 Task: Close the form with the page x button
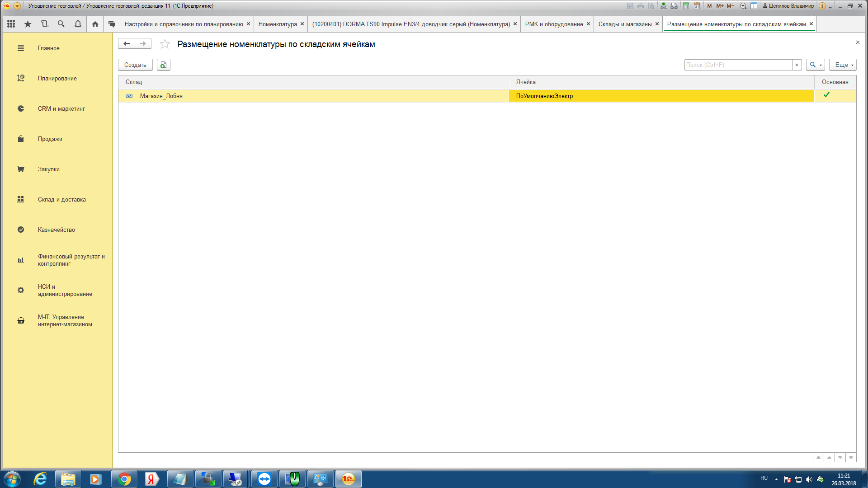(858, 42)
